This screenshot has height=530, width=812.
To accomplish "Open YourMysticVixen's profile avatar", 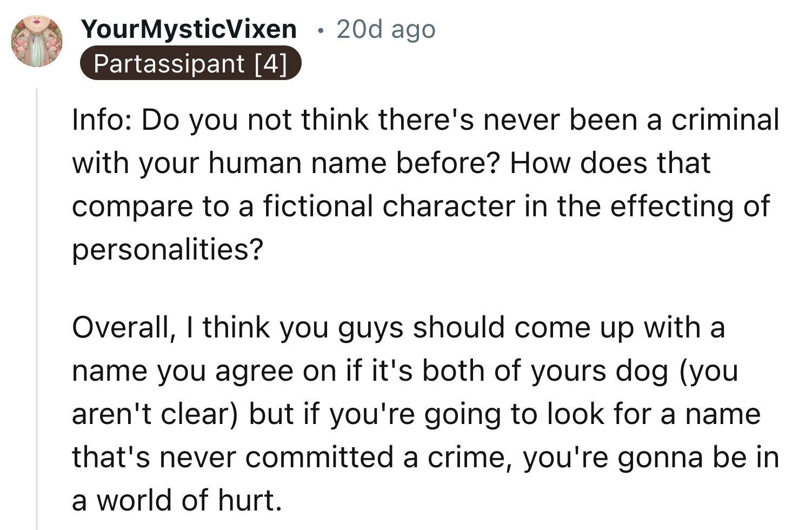I will [37, 41].
